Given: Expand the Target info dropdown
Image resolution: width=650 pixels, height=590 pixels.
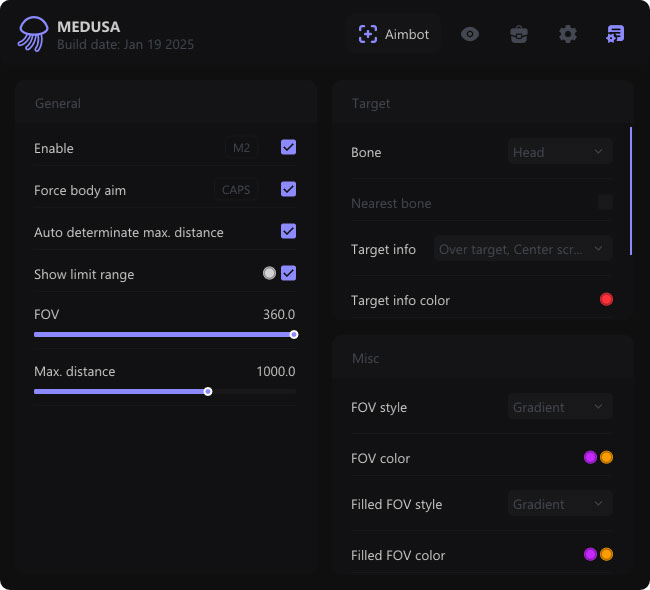Looking at the screenshot, I should click(x=523, y=249).
